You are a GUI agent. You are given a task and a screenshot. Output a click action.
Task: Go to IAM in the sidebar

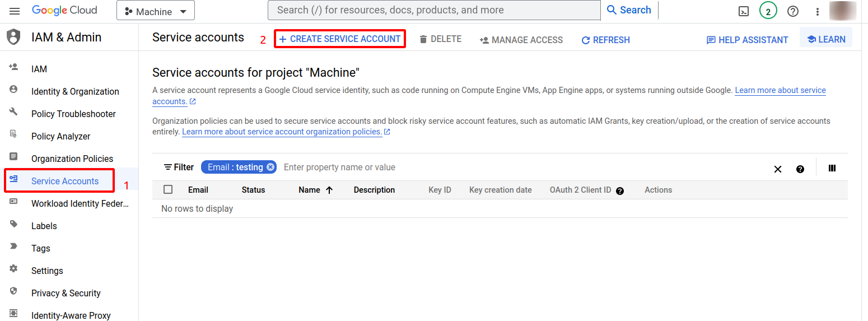point(39,69)
